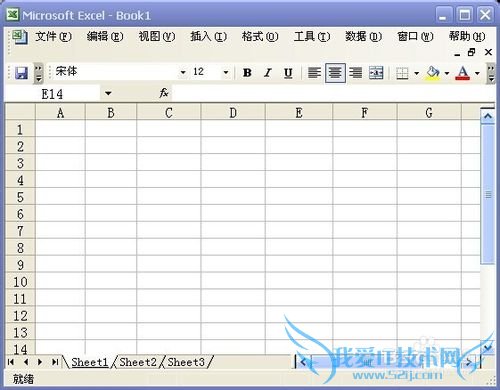Open 文件(F) menu

53,36
